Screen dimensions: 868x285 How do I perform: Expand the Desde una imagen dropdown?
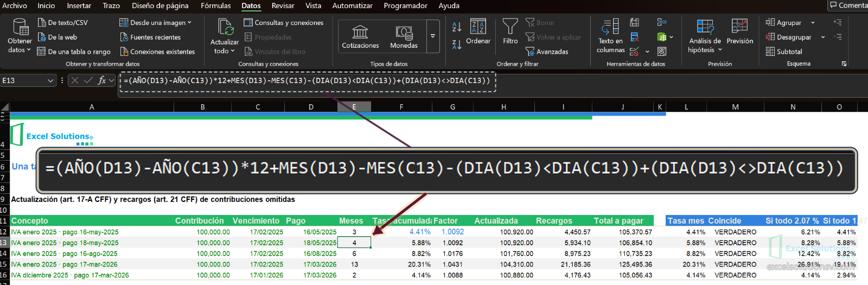pos(189,23)
